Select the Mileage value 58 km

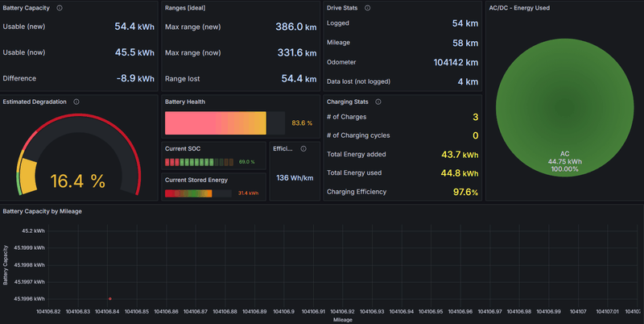click(x=465, y=43)
